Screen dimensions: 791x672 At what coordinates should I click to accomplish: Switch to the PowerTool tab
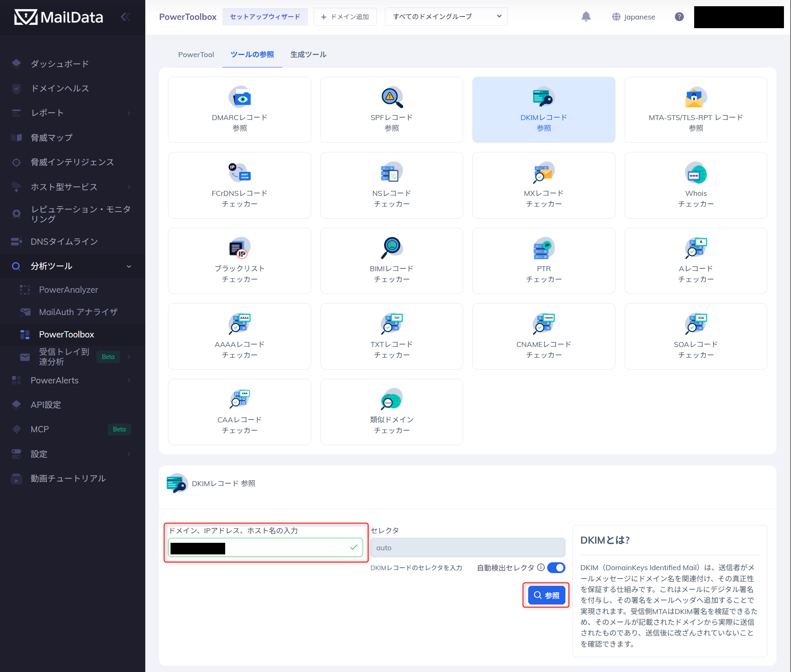[x=196, y=54]
